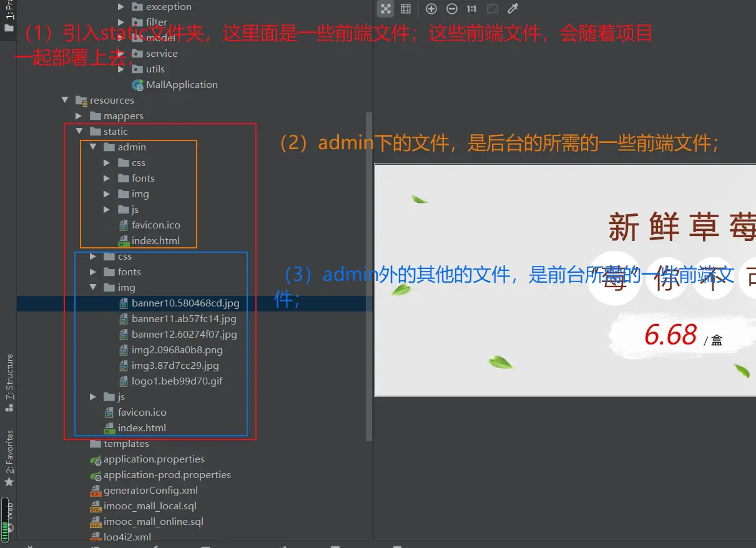The height and width of the screenshot is (548, 756).
Task: Expand the service package arrow
Action: 121,54
